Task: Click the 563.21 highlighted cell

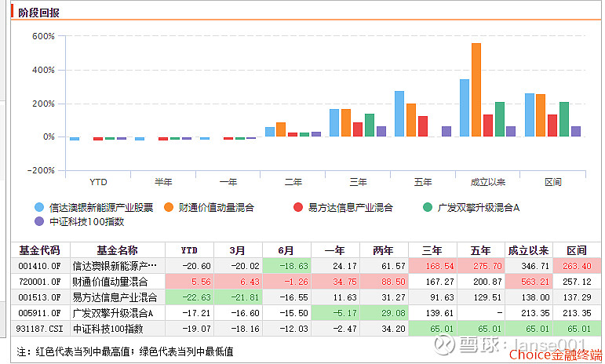Action: [x=529, y=282]
